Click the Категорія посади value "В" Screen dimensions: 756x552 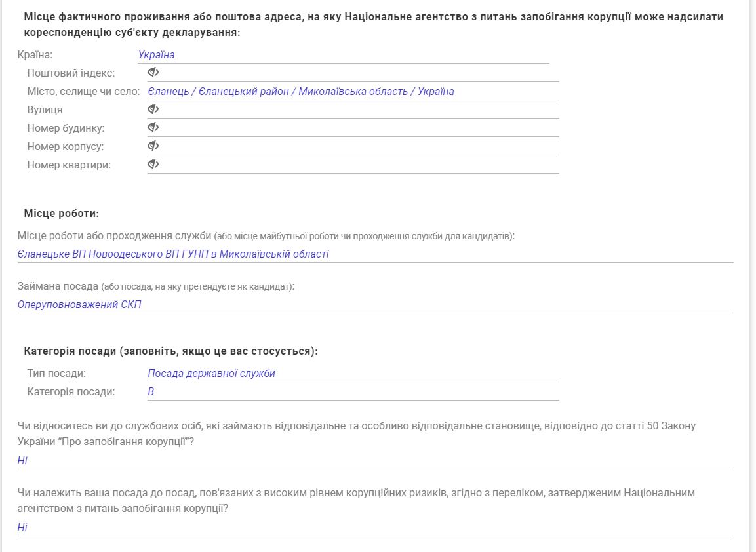[x=151, y=392]
